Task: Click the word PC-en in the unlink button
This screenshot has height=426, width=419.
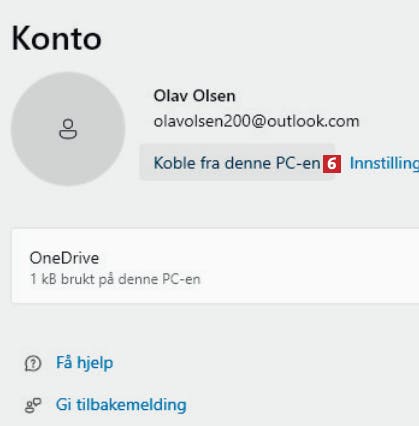Action: point(298,163)
